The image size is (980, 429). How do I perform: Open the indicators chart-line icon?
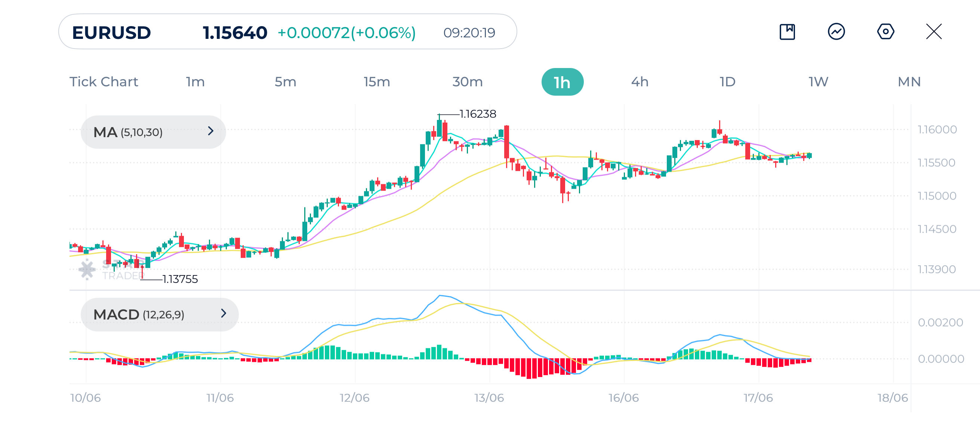pyautogui.click(x=836, y=31)
